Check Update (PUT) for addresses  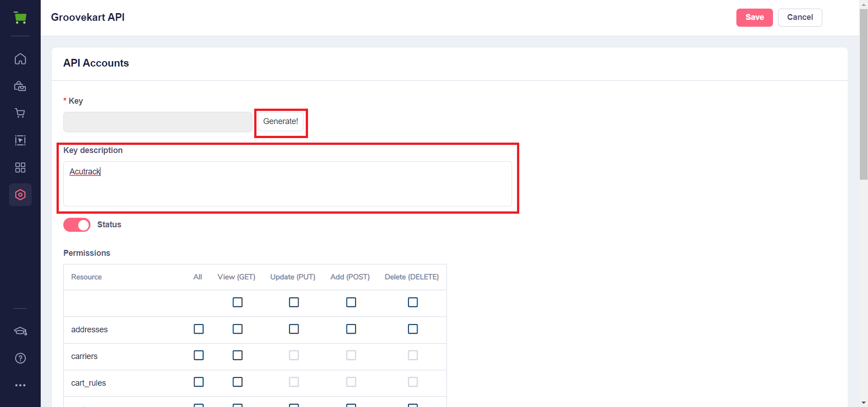pyautogui.click(x=294, y=329)
